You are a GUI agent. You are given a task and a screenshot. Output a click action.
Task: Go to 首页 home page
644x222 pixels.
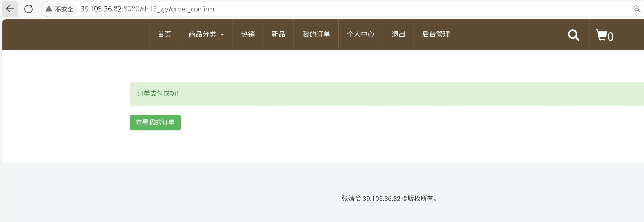164,34
